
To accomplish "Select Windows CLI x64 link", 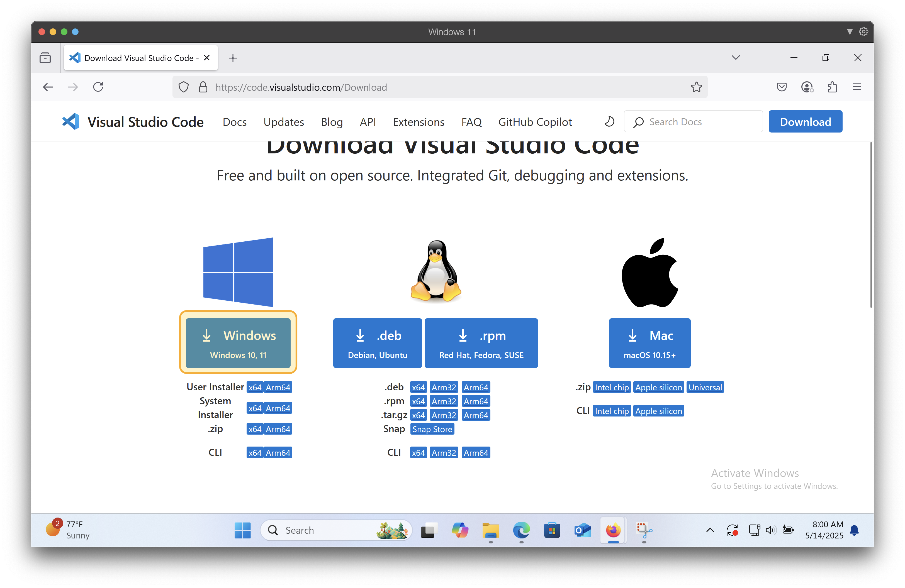I will click(255, 452).
